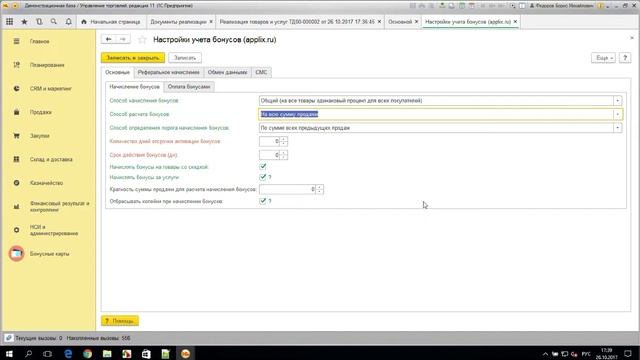
Task: Click the status bar calls indicator icon
Action: click(x=9, y=338)
